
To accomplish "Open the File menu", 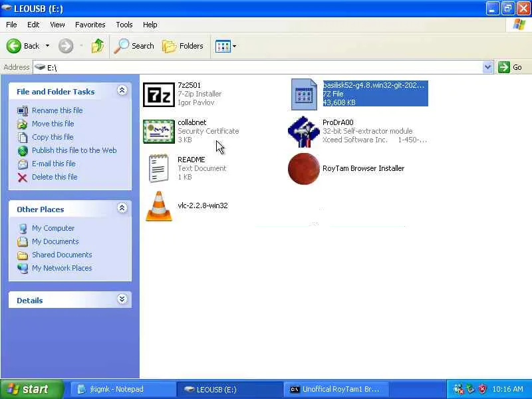I will [x=11, y=25].
